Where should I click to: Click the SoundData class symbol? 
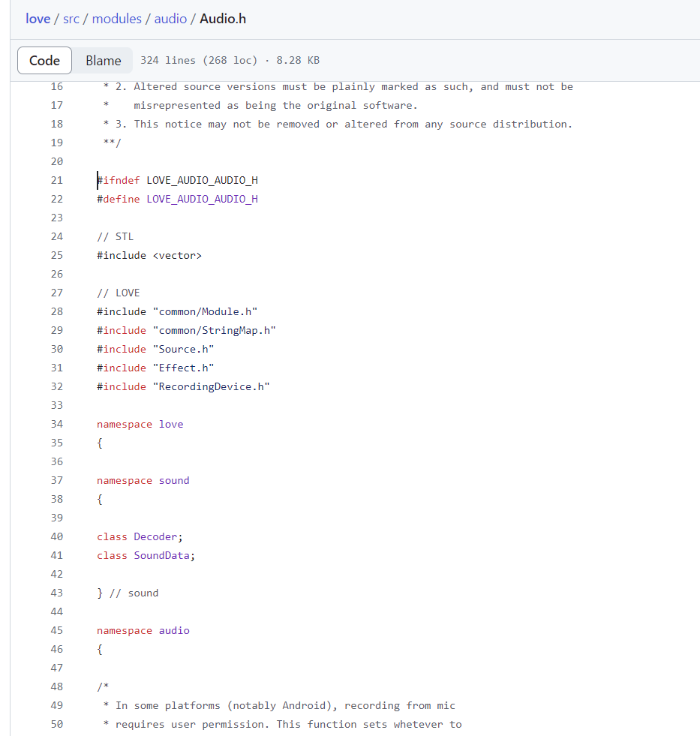[161, 556]
